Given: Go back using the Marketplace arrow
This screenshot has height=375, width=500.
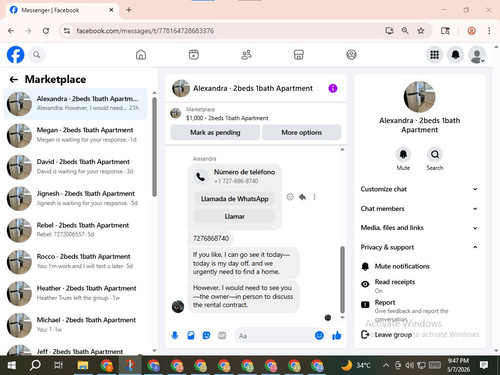Looking at the screenshot, I should [x=14, y=79].
